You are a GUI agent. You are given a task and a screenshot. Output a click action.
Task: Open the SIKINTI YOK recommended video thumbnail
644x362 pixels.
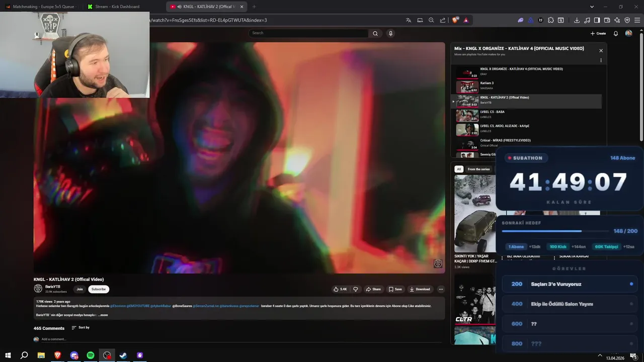(475, 213)
